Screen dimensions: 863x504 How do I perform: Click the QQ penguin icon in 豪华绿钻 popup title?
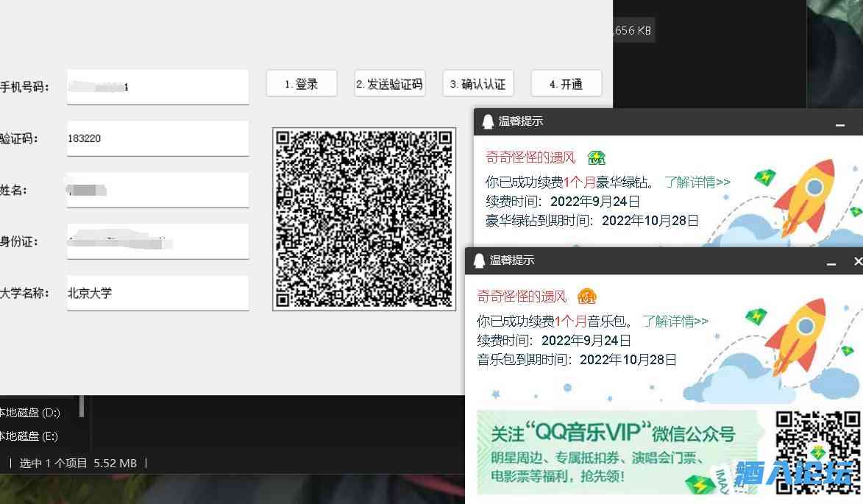488,121
